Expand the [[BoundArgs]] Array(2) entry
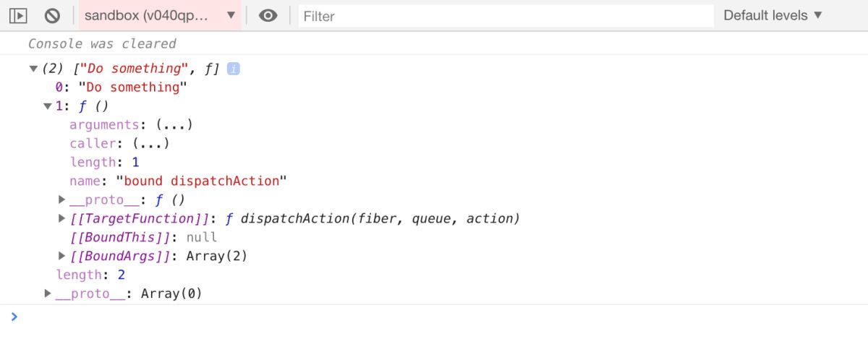868x339 pixels. click(x=62, y=256)
